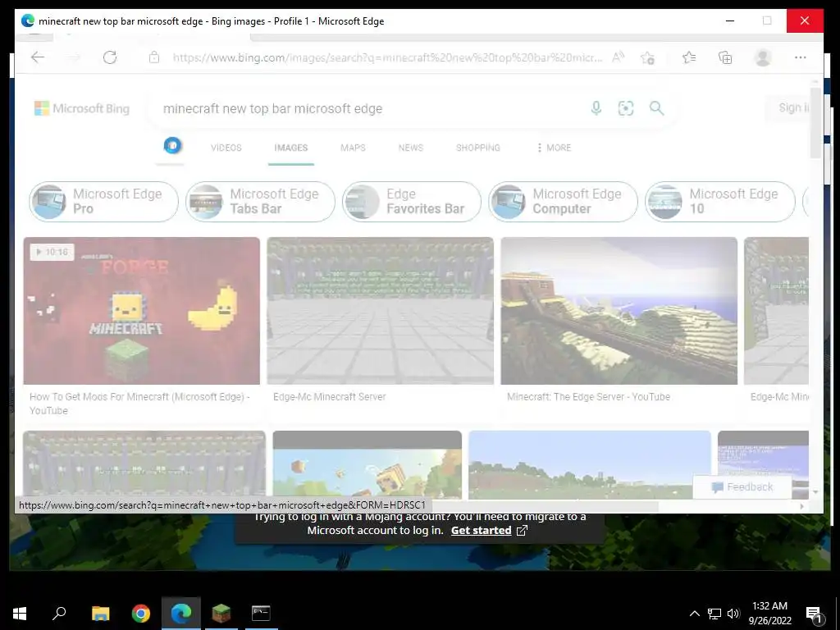Click the magnifier search icon in Bing
This screenshot has width=840, height=630.
656,108
